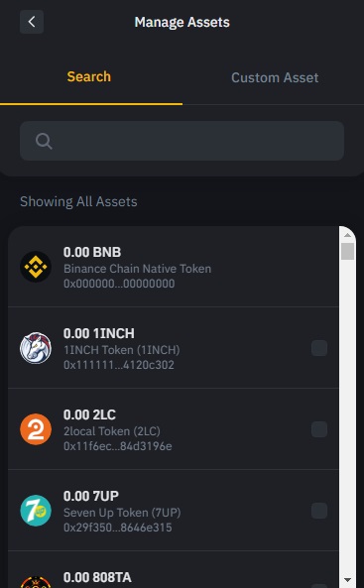Click the 808TA token logo
This screenshot has height=588, width=364.
tap(36, 582)
